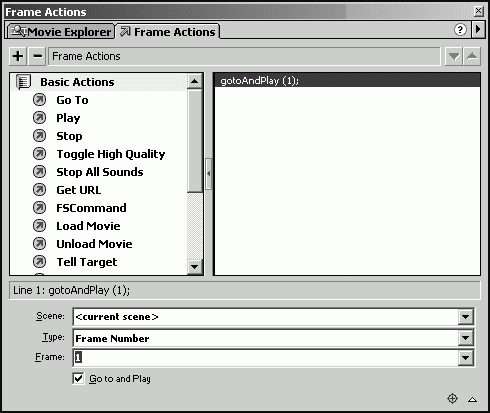Viewport: 490px width, 413px height.
Task: Open the panel options flyout menu arrow
Action: [x=478, y=29]
